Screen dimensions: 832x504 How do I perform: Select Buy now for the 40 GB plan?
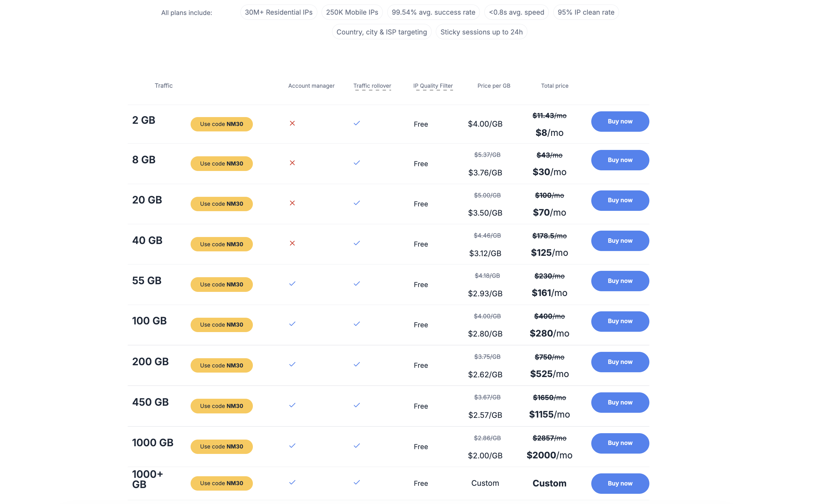point(620,241)
